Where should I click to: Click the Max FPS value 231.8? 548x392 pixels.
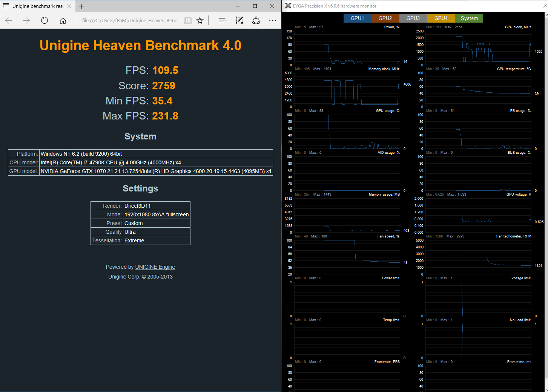coord(165,116)
